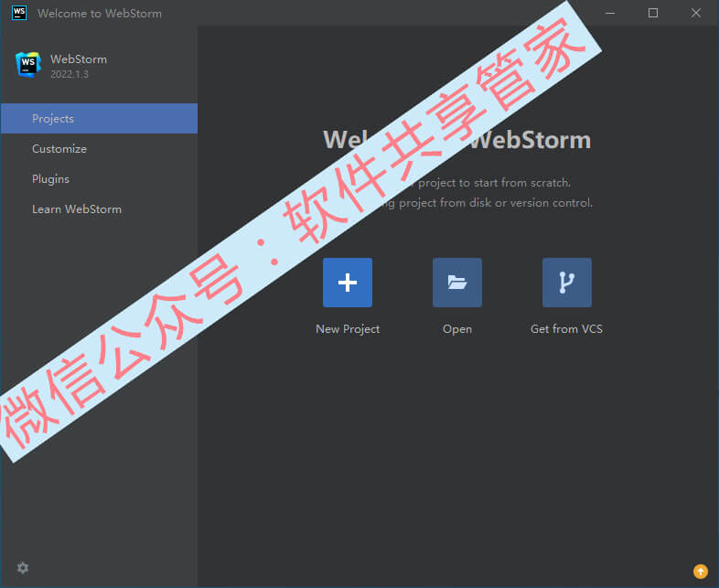This screenshot has width=719, height=588.
Task: Maximize the WebStorm welcome window
Action: 653,14
